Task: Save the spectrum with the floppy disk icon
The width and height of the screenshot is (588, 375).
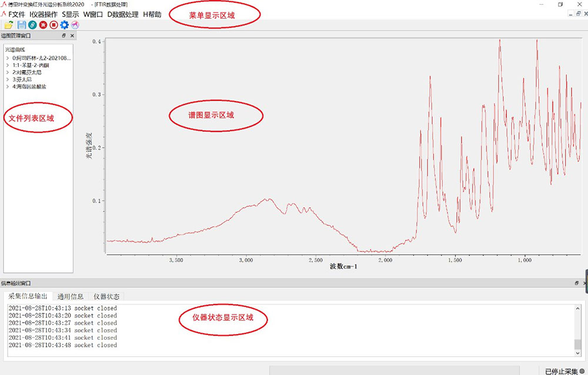Action: pos(22,25)
